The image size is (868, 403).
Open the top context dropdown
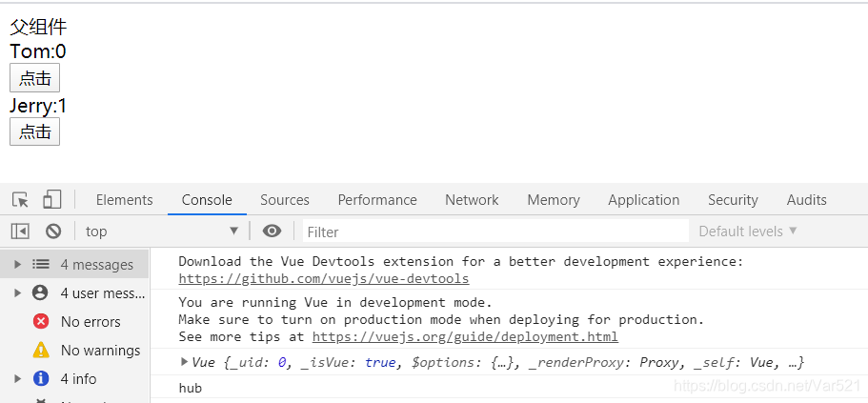[x=162, y=231]
